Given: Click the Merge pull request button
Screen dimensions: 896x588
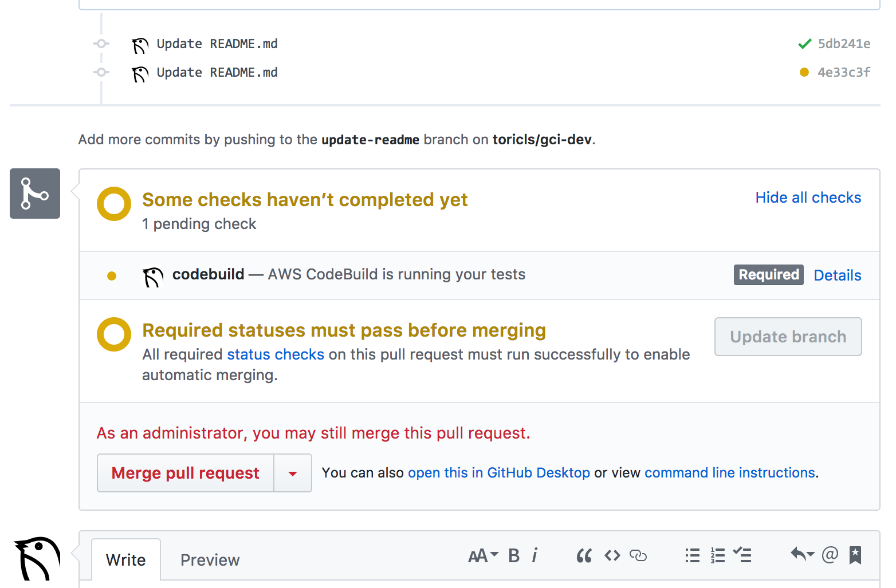Looking at the screenshot, I should click(185, 473).
